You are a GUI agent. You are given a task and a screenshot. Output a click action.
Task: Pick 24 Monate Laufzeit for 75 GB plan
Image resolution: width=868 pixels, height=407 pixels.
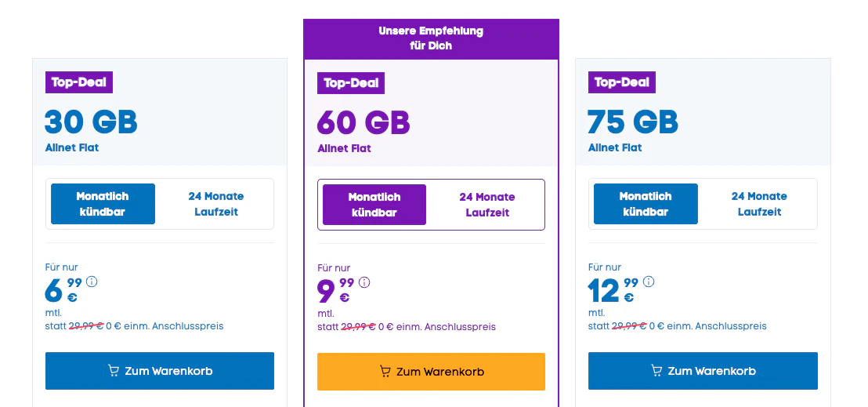(x=759, y=204)
